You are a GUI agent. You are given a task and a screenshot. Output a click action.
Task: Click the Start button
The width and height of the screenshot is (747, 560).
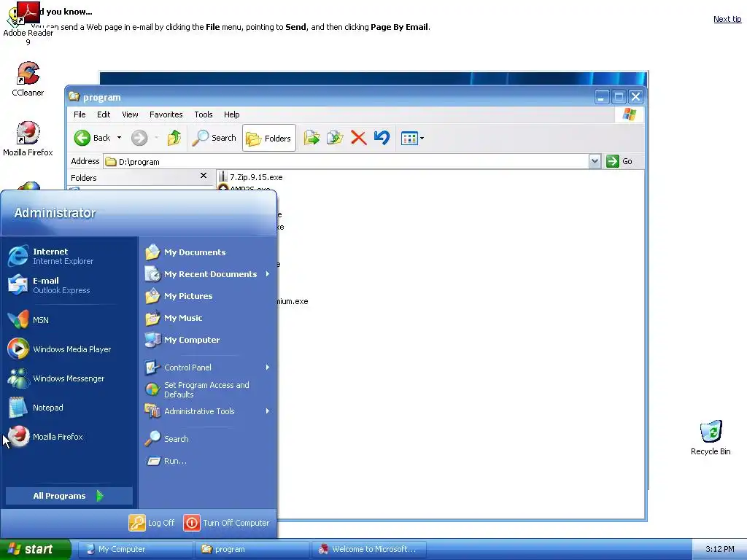[35, 549]
